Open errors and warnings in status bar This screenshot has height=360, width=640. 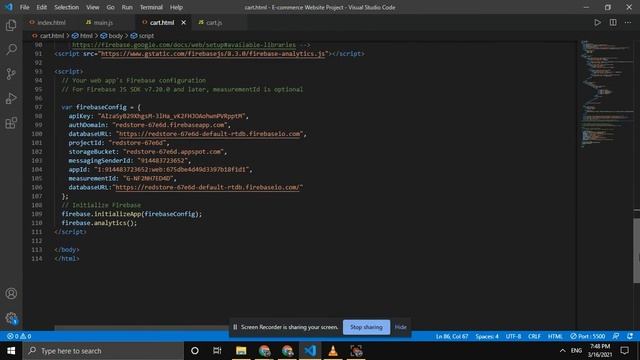(19, 336)
